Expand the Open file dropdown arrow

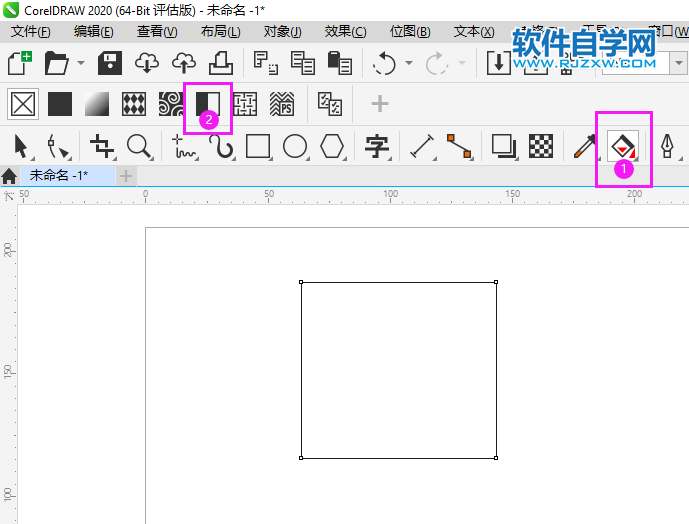coord(81,63)
